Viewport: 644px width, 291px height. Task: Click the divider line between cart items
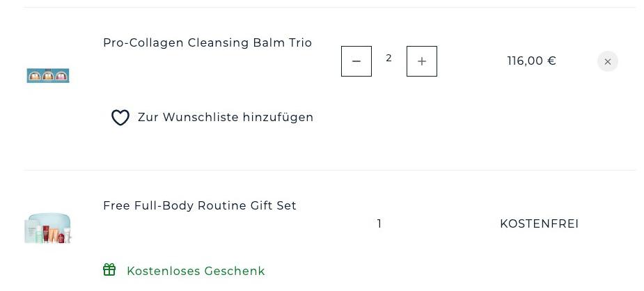(x=330, y=170)
